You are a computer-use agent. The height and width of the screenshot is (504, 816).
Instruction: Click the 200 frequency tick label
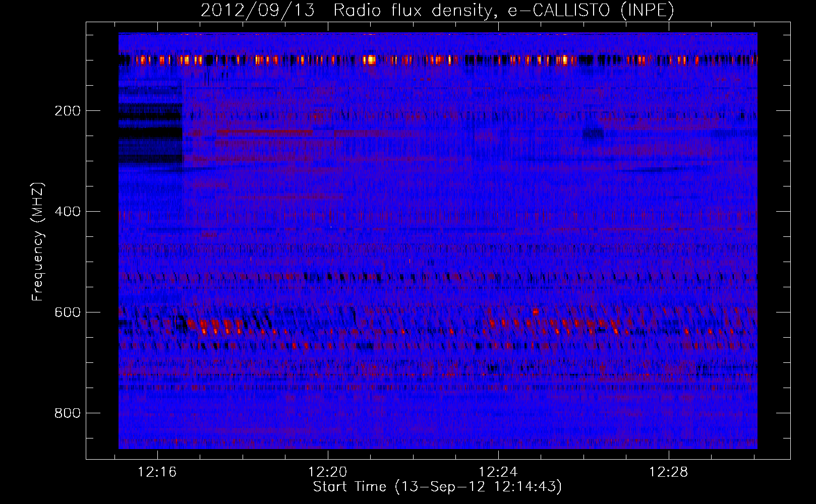[x=68, y=111]
